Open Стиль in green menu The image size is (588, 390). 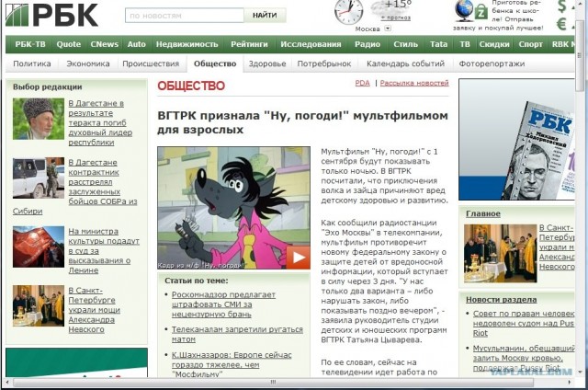[406, 44]
